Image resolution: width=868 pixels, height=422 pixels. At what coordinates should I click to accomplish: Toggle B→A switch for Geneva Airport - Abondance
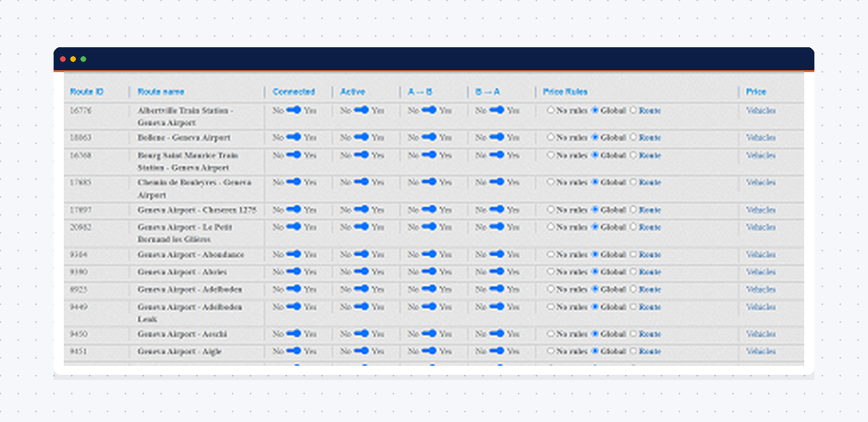point(497,254)
